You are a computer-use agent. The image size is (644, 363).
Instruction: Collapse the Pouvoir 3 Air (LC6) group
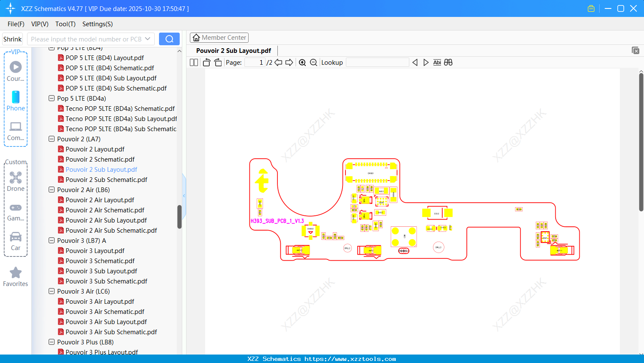(51, 291)
